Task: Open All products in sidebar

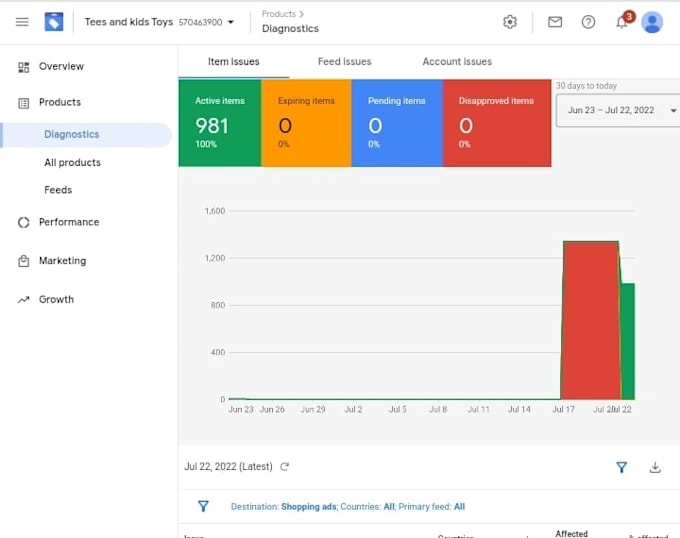Action: [72, 162]
